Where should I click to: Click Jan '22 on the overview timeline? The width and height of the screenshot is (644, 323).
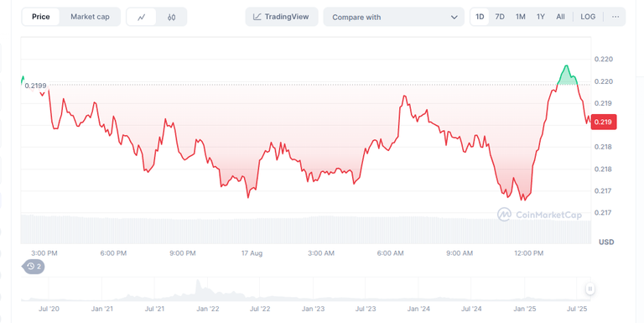[208, 309]
